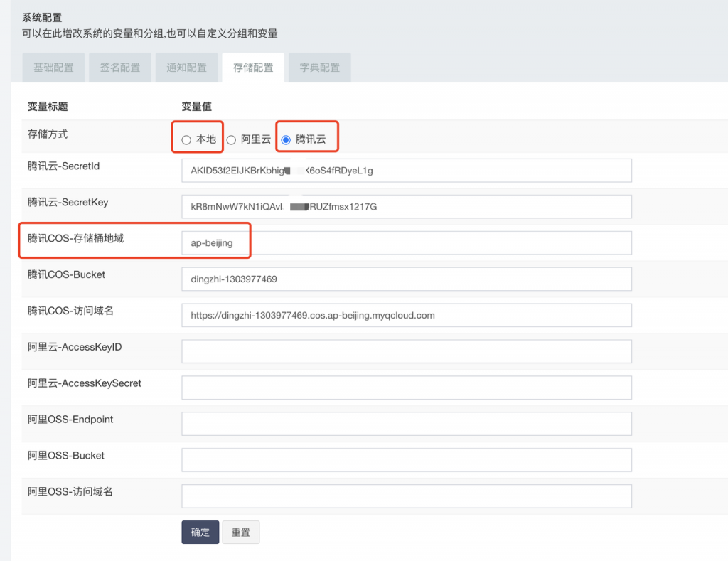Click the 阿里OSS-Endpoint input field
Image resolution: width=728 pixels, height=561 pixels.
point(407,424)
